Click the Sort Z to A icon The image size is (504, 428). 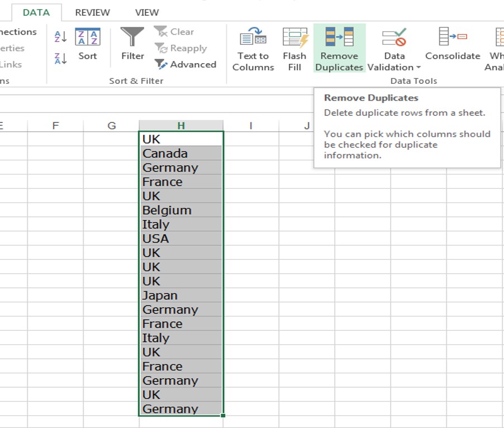pos(60,59)
